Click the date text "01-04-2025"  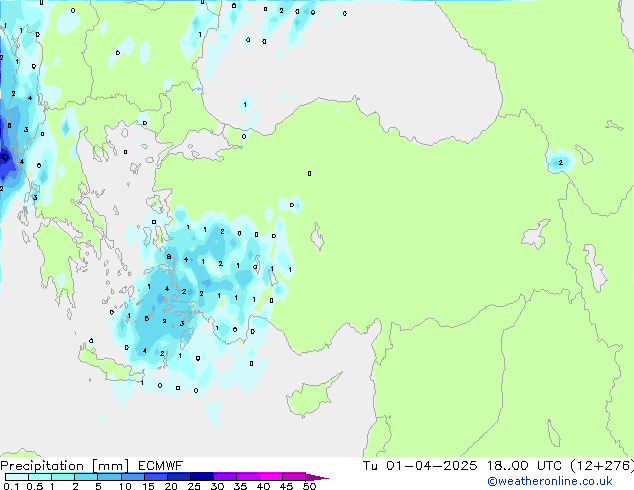[431, 466]
